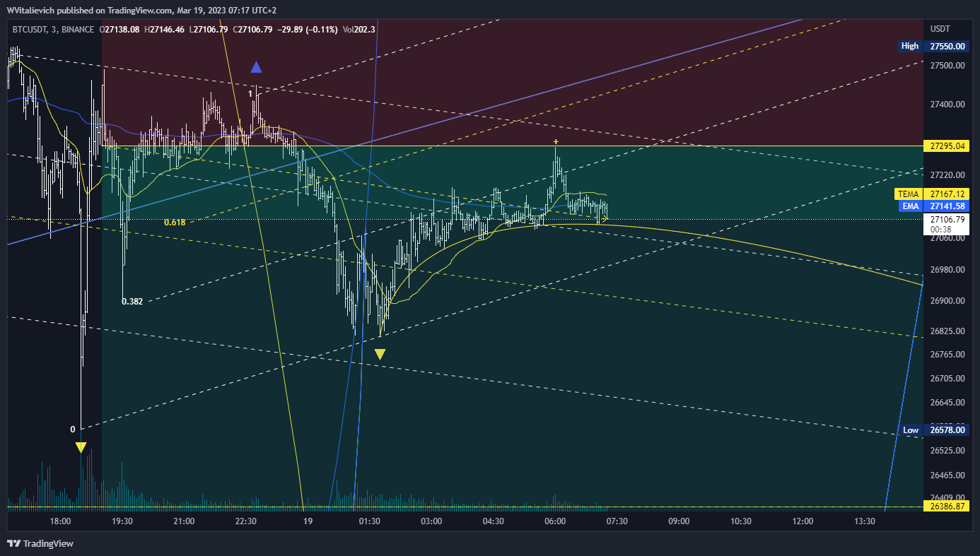This screenshot has height=556, width=980.
Task: Click the 26525.00 price axis tick
Action: coord(947,450)
